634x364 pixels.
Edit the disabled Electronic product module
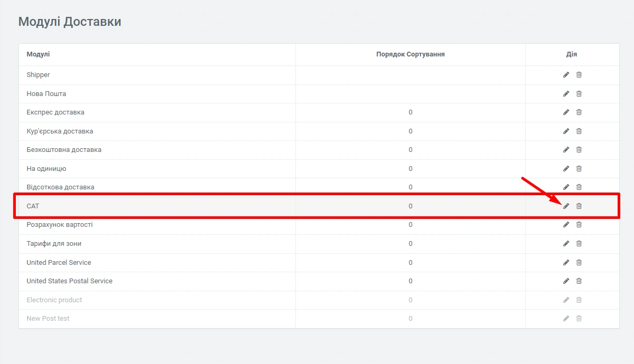tap(566, 300)
